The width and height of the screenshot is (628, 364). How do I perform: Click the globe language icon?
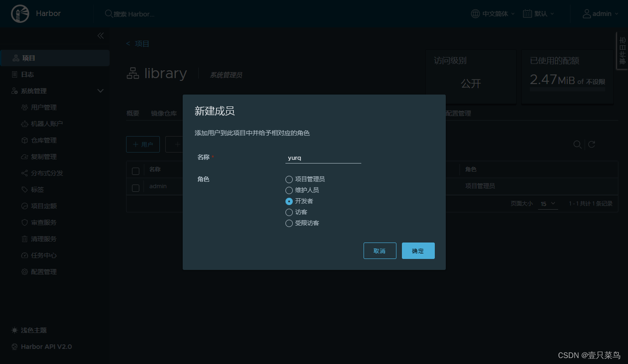pos(475,14)
